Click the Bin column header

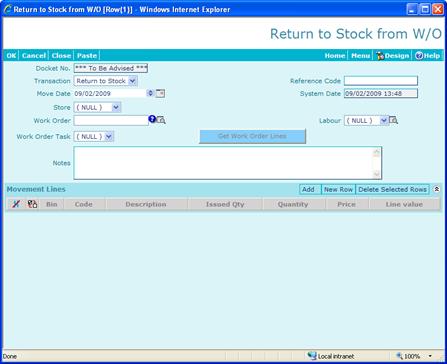(x=52, y=204)
